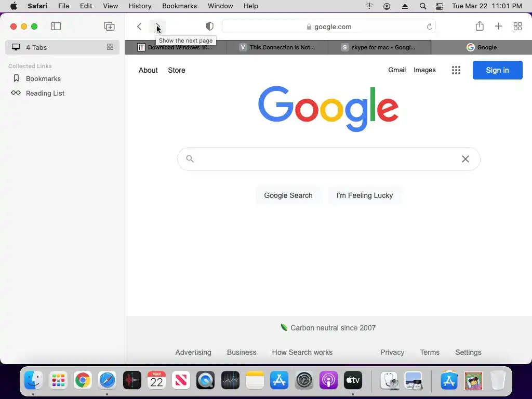Open Carbon neutral since 2007 link

pyautogui.click(x=328, y=328)
